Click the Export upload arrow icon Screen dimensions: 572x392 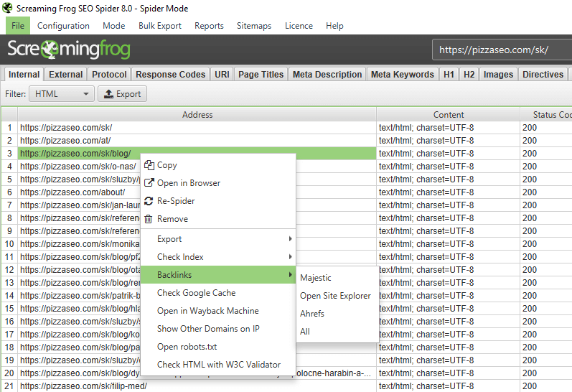(x=108, y=94)
